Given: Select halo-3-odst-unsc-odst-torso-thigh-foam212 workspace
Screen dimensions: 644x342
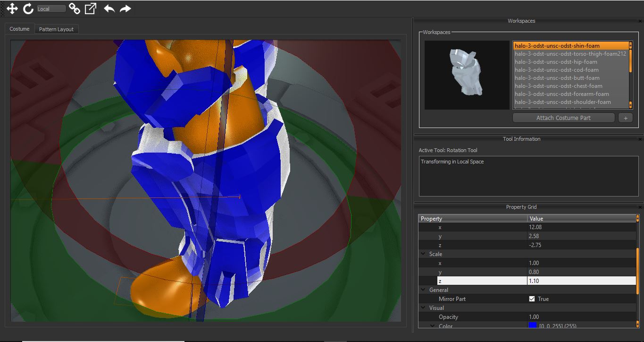Looking at the screenshot, I should pos(571,54).
